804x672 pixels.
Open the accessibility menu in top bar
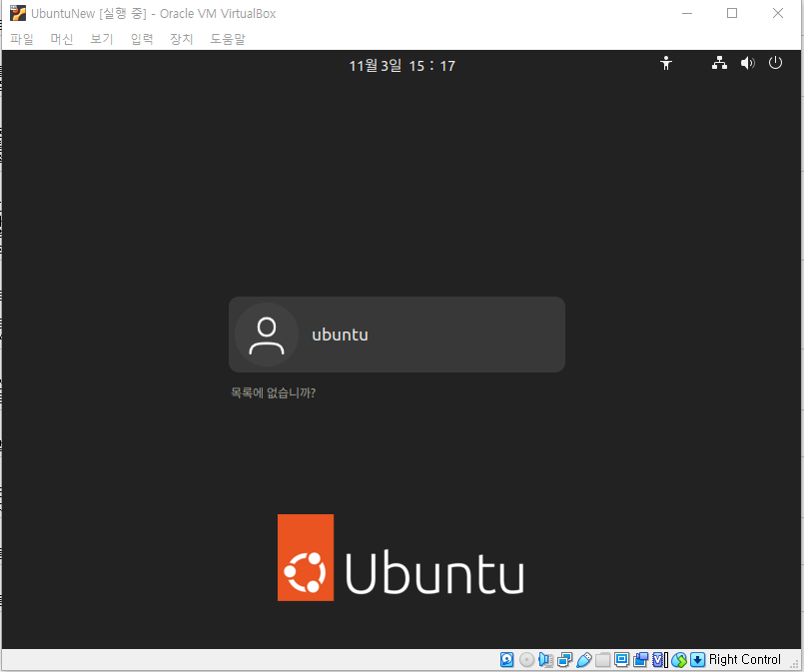click(x=665, y=63)
